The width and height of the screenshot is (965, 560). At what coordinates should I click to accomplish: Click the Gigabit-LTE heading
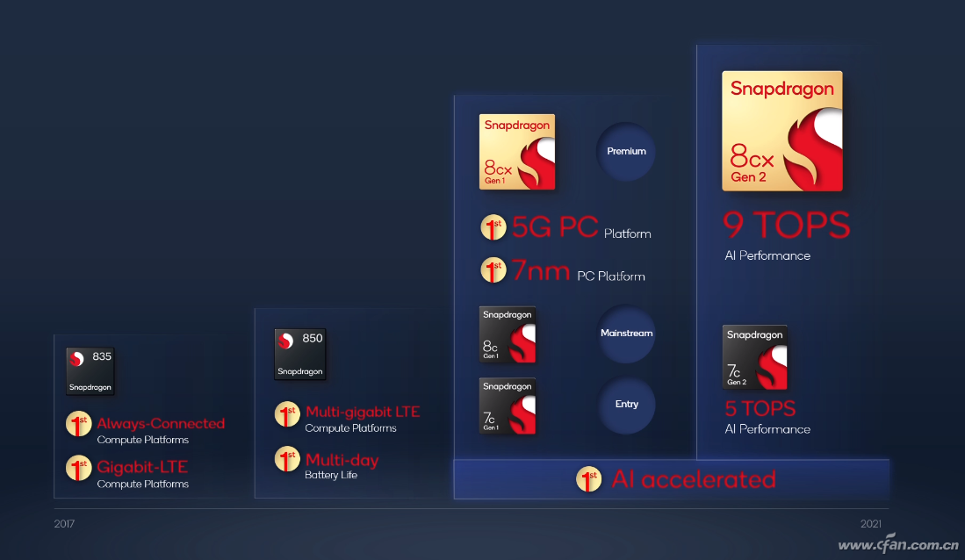coord(142,467)
